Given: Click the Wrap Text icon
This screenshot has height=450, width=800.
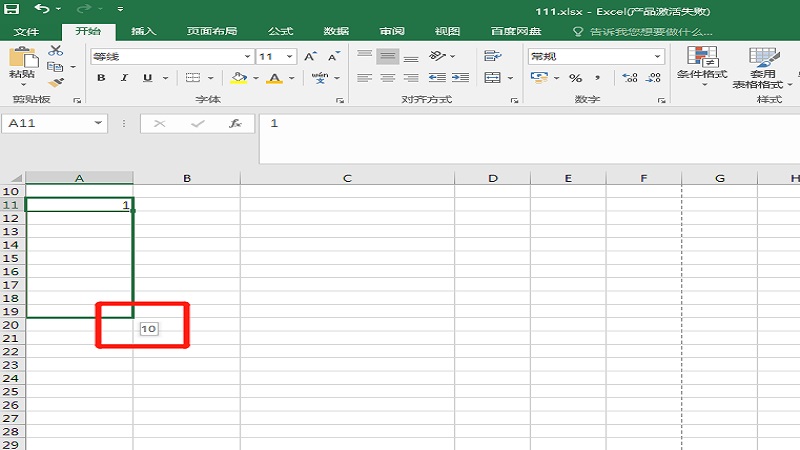Looking at the screenshot, I should 492,56.
